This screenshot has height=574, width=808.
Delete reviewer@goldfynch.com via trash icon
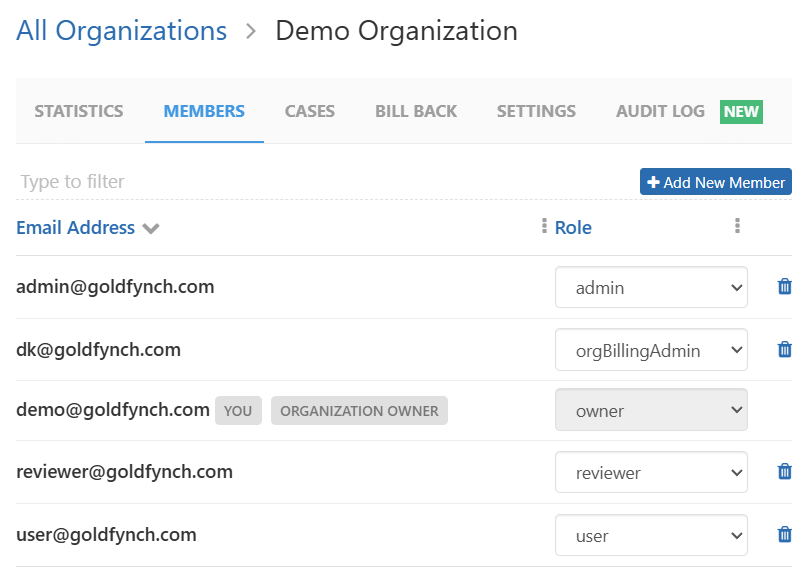coord(784,471)
